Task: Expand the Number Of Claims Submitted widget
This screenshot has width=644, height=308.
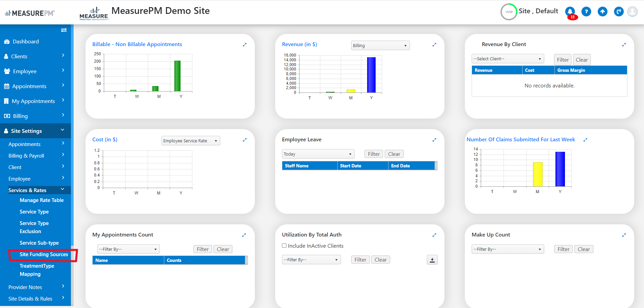Action: tap(585, 140)
